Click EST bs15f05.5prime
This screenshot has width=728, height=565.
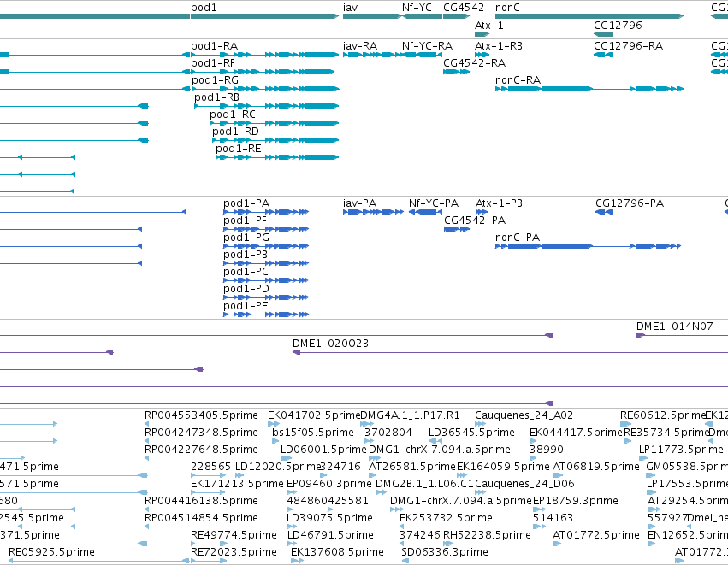click(275, 441)
